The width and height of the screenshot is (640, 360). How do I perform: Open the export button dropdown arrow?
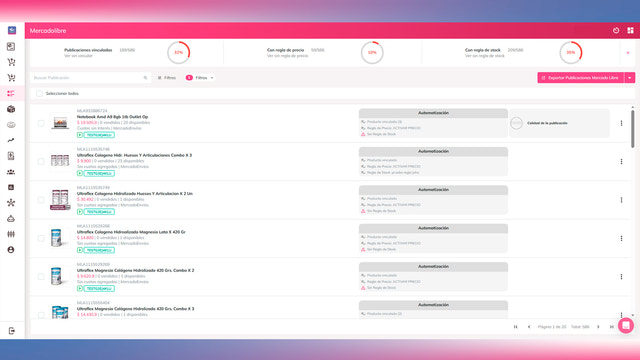[630, 78]
